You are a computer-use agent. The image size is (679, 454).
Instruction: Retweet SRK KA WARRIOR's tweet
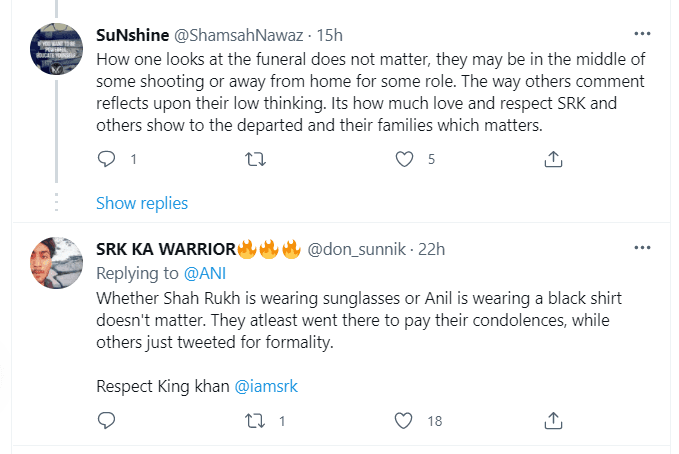[x=255, y=421]
